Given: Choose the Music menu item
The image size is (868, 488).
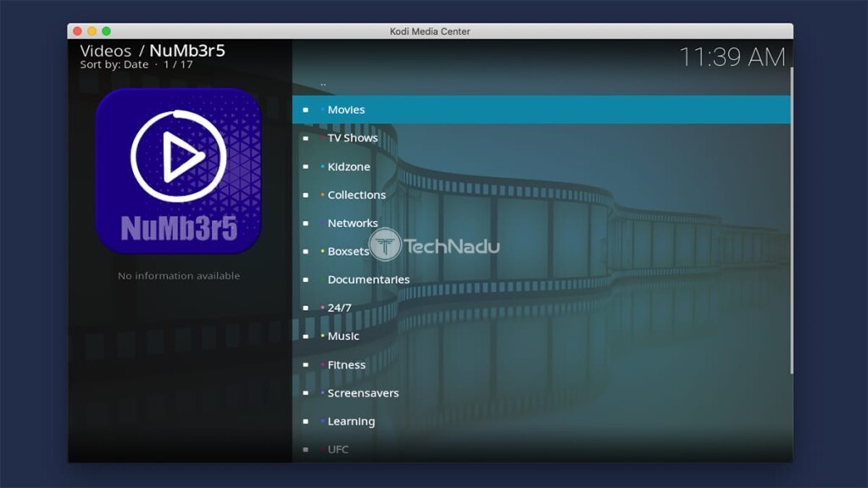Looking at the screenshot, I should pyautogui.click(x=542, y=335).
